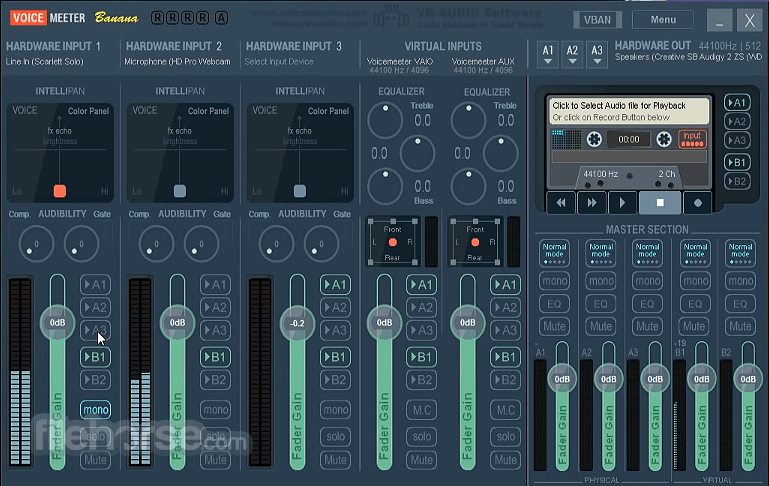Click the cassette fast-forward button
769x486 pixels.
click(x=591, y=203)
